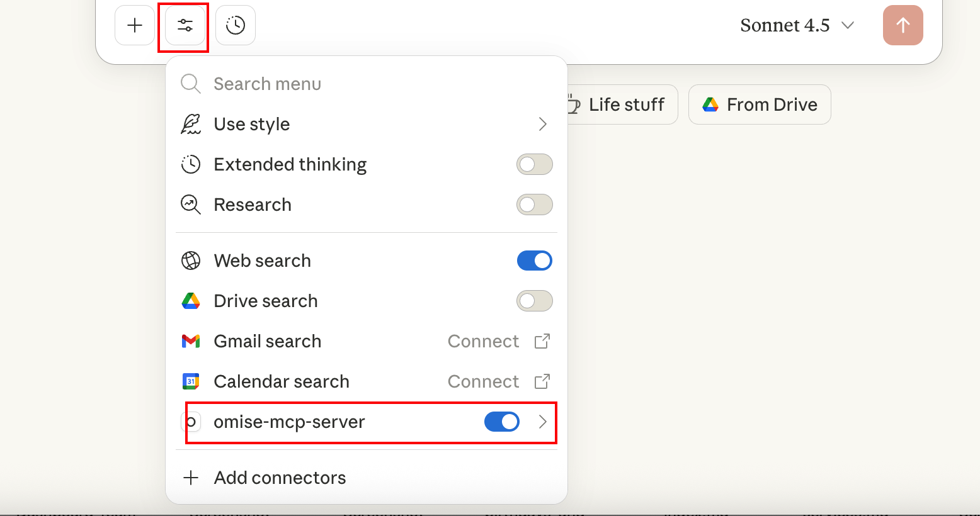The width and height of the screenshot is (980, 516).
Task: Expand omise-mcp-server tools chevron
Action: (542, 422)
